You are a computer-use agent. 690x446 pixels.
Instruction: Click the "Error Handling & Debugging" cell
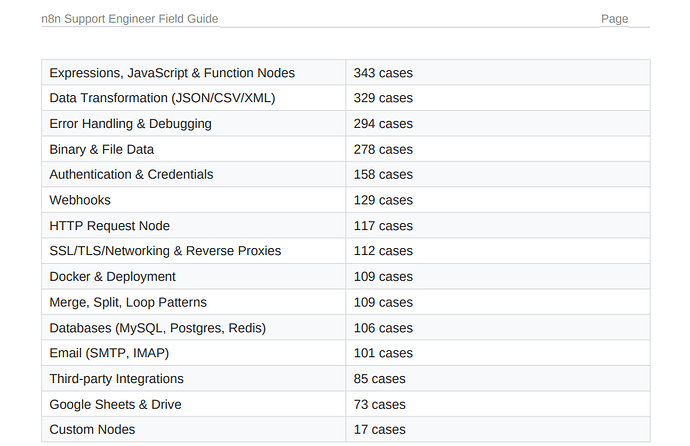coord(130,124)
